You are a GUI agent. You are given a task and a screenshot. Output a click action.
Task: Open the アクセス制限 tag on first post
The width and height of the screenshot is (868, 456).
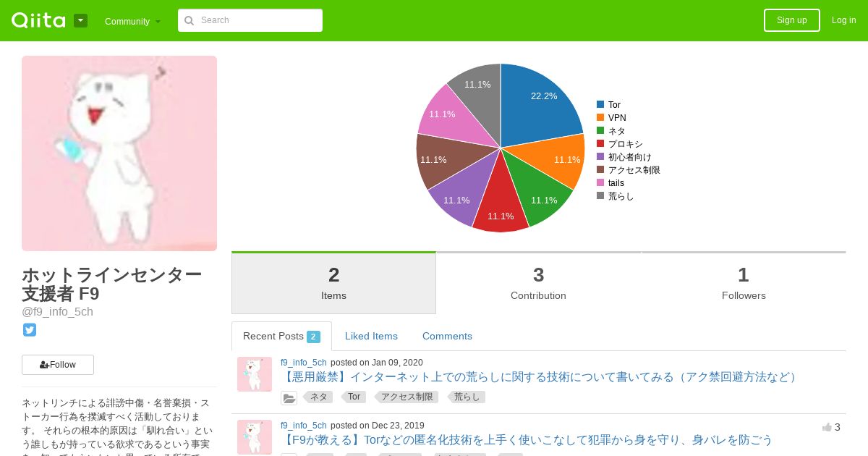click(x=406, y=397)
